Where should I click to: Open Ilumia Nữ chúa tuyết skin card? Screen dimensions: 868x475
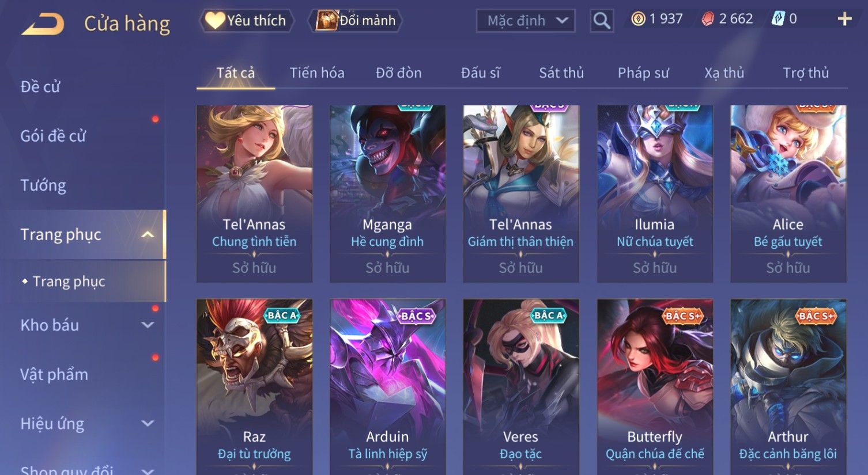click(x=655, y=193)
